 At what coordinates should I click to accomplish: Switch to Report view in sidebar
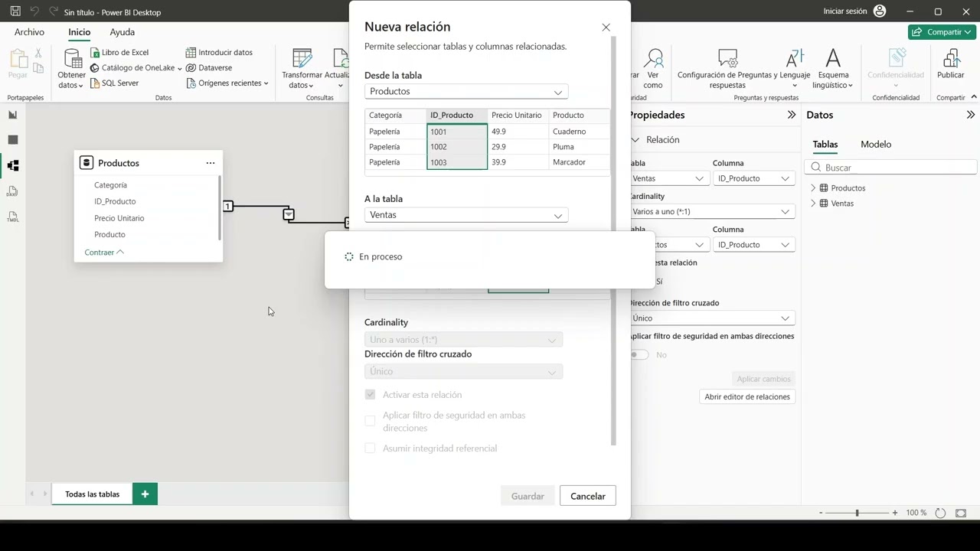pos(12,115)
